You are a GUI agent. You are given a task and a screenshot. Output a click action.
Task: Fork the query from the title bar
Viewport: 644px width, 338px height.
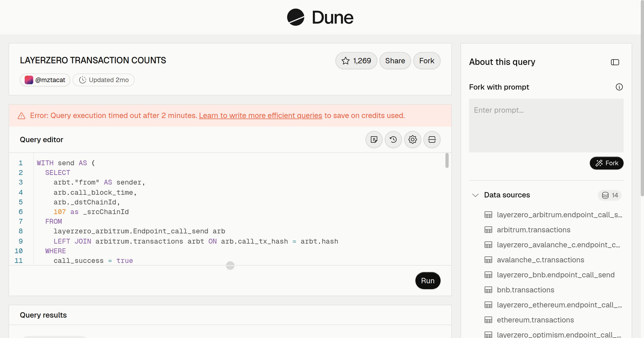click(x=427, y=61)
